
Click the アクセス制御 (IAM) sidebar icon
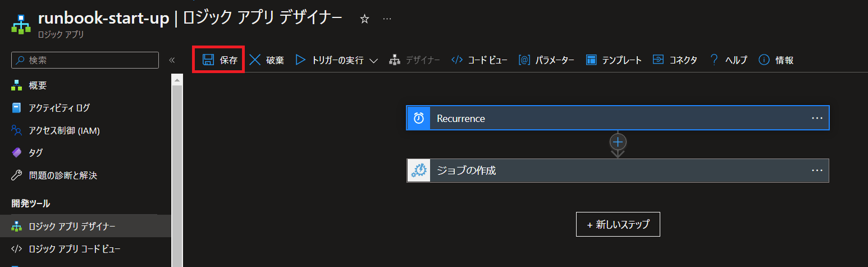click(16, 130)
